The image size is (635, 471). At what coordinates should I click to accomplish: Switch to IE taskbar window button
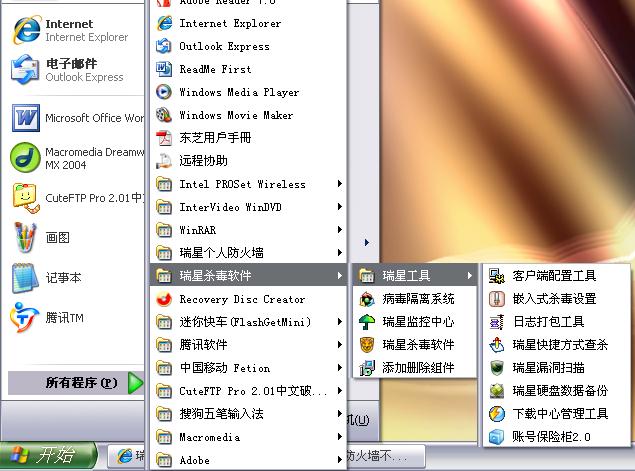click(x=128, y=456)
